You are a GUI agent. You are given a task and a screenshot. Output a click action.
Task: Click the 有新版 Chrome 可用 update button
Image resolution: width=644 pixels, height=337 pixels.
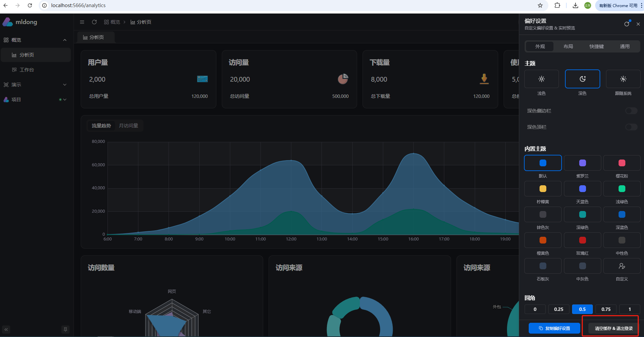click(x=618, y=5)
